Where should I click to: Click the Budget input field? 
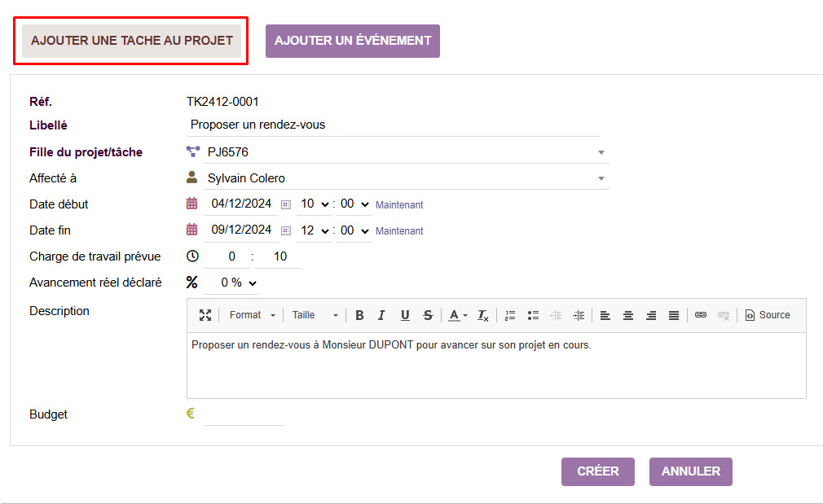(243, 414)
